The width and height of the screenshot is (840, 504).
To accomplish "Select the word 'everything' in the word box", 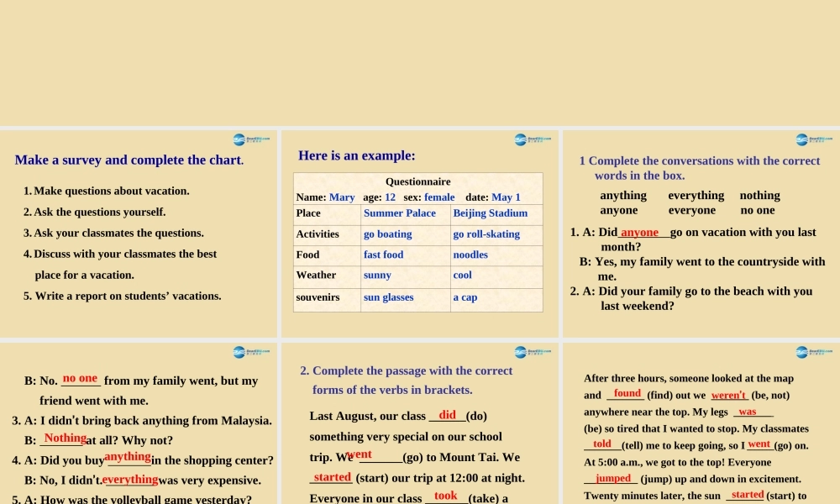I will [696, 196].
